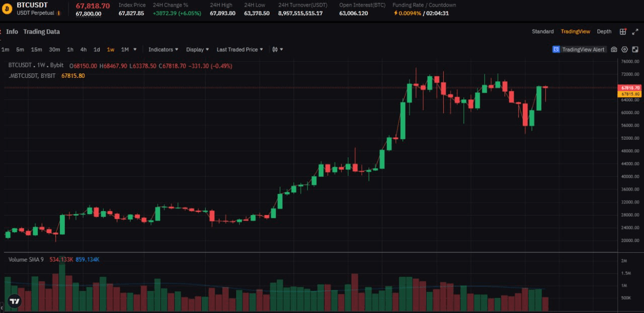Click the Funding Rate / Countdown label
Screen dimensions: 644x313
[x=424, y=5]
